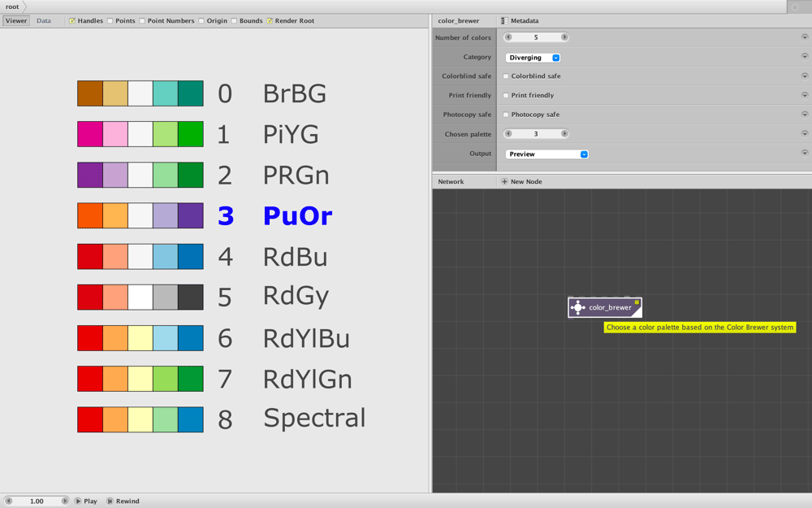This screenshot has height=508, width=812.
Task: Click the Network pane header
Action: click(451, 181)
